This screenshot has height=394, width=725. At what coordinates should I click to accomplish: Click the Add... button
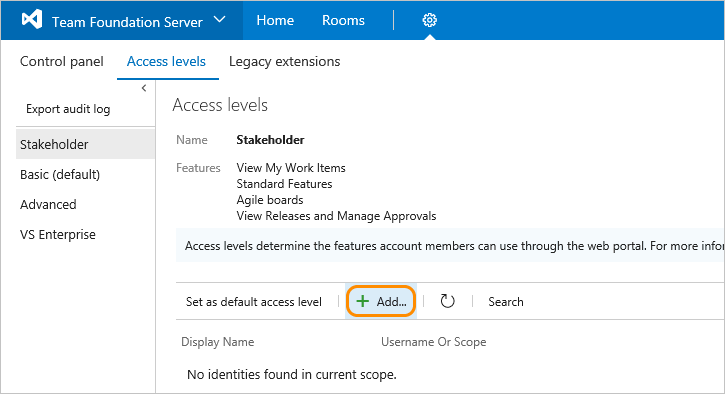(381, 302)
